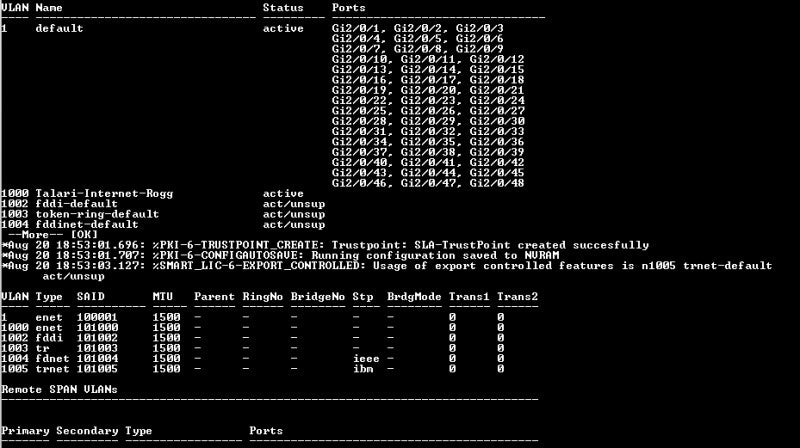
Task: Click the 'SAID' column header
Action: pos(90,296)
